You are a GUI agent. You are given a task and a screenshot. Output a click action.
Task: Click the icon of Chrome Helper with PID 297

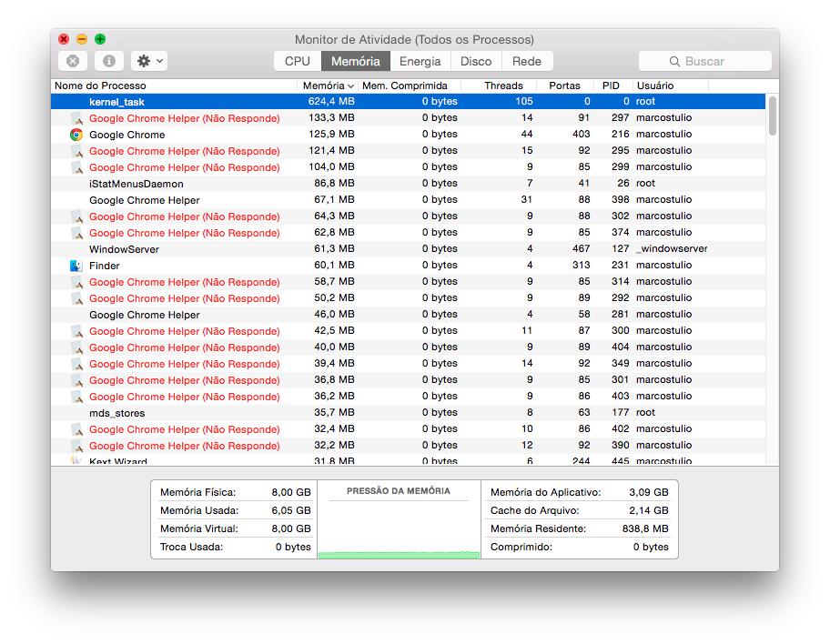(x=77, y=118)
